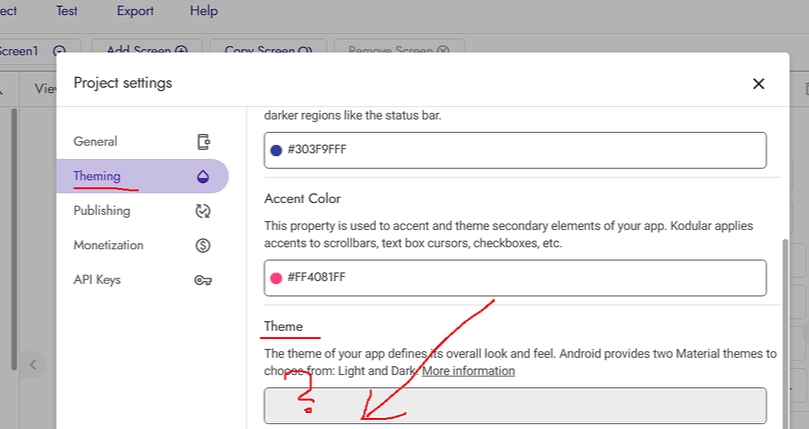Screen dimensions: 809x429
Task: Switch to the General settings tab
Action: pos(95,142)
